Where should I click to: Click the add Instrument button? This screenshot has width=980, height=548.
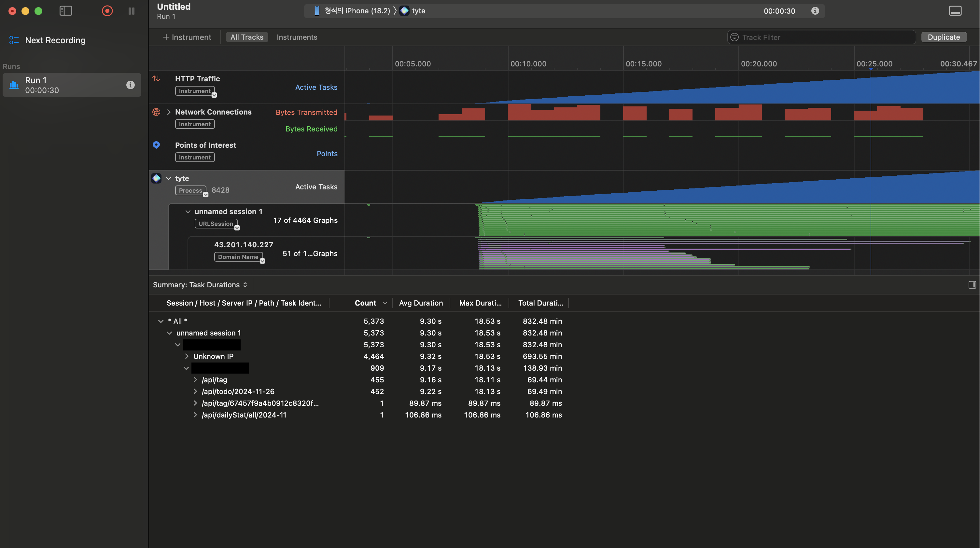187,37
